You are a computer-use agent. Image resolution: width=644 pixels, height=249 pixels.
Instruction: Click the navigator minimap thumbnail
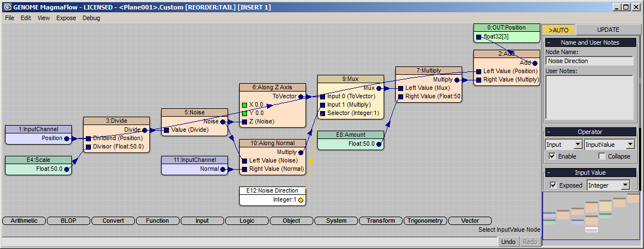(592, 216)
